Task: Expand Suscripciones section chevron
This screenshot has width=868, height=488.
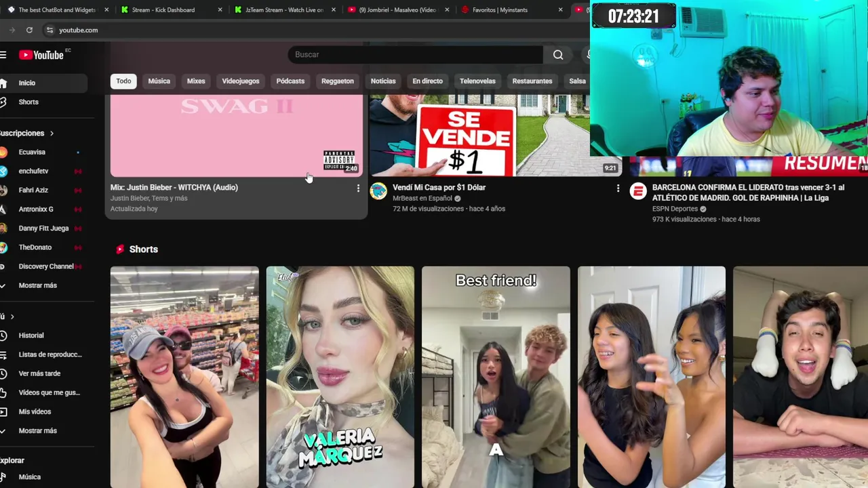Action: coord(52,134)
